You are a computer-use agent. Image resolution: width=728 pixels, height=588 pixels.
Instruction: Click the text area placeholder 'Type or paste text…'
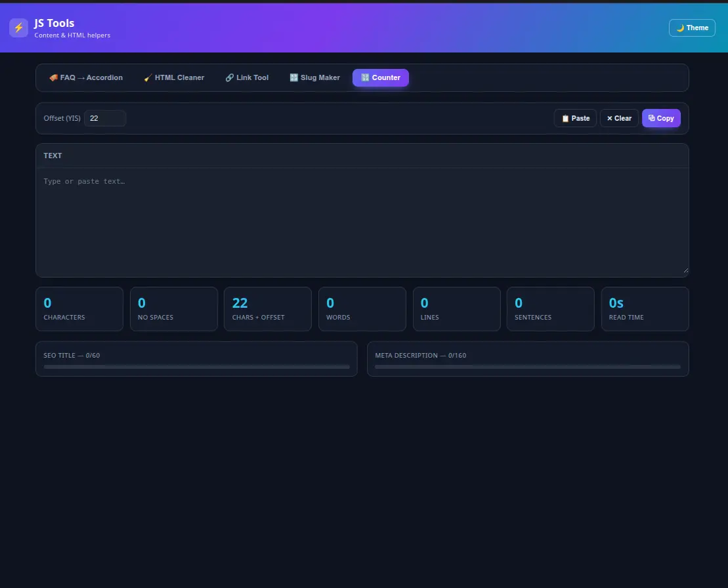84,181
